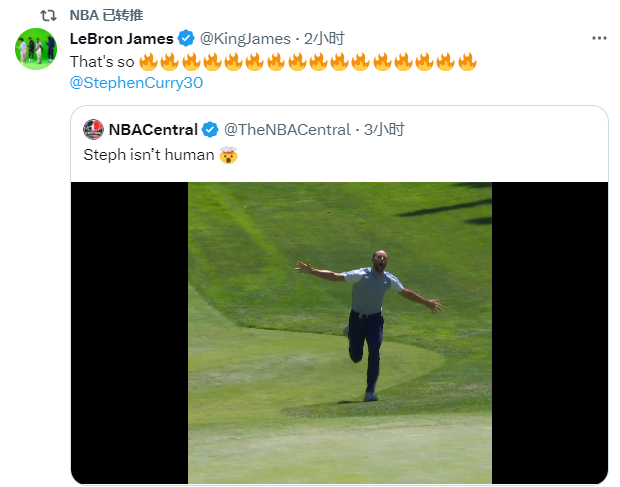Click the first fire emoji after "That's so"

pos(148,61)
